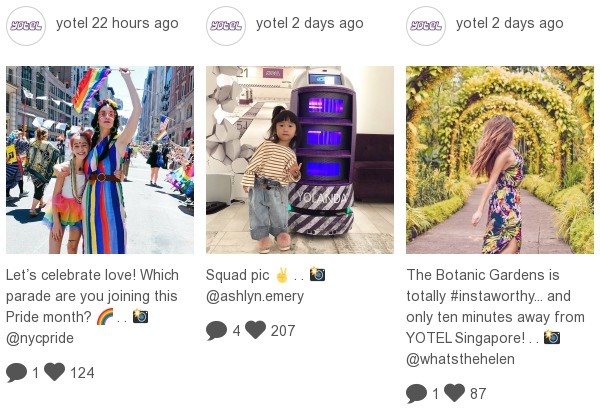This screenshot has width=600, height=410.
Task: Click the comment bubble icon on the Pride post
Action: pos(16,372)
